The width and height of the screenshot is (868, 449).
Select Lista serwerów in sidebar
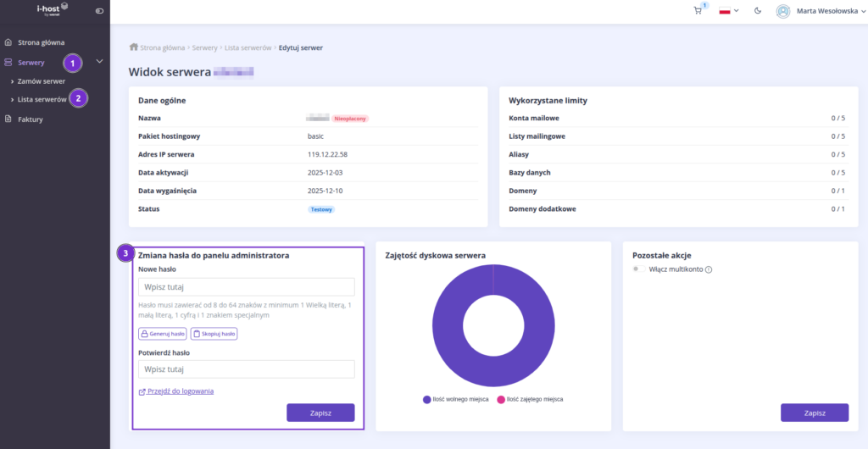coord(42,100)
